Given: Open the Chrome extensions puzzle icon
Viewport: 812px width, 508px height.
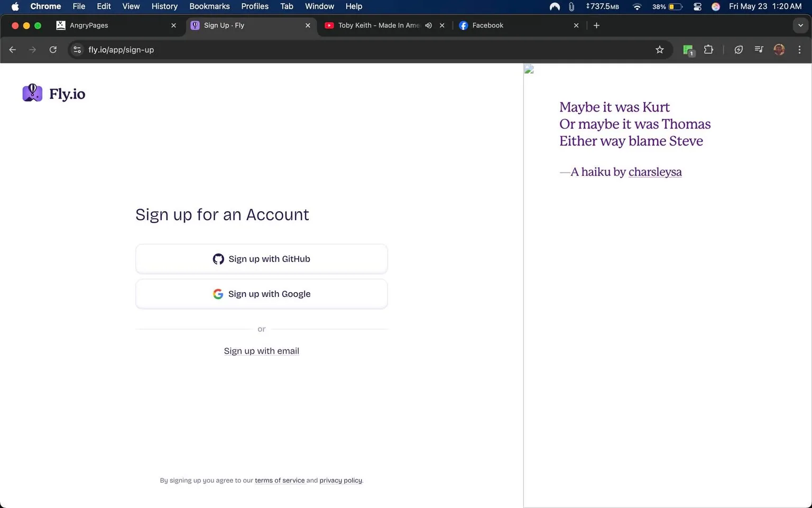Looking at the screenshot, I should click(708, 49).
